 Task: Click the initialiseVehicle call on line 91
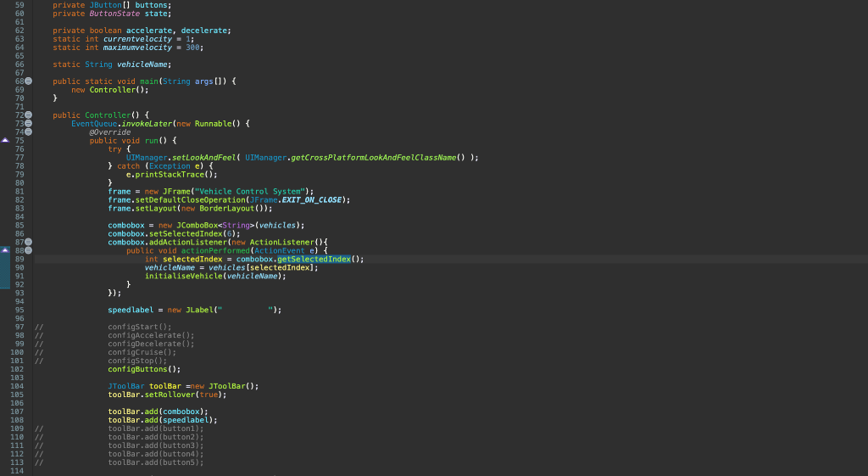coord(183,276)
